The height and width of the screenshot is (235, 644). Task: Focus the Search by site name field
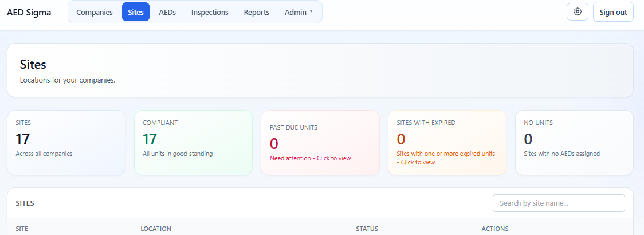point(559,203)
